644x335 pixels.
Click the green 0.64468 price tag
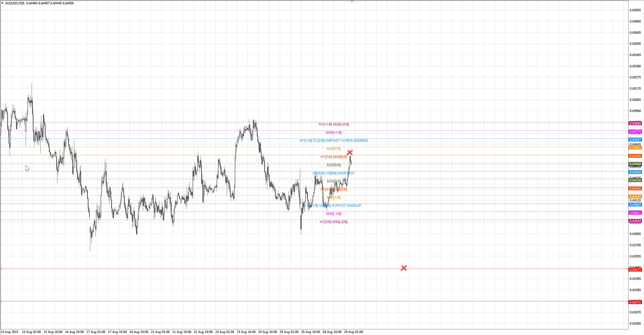(x=635, y=164)
